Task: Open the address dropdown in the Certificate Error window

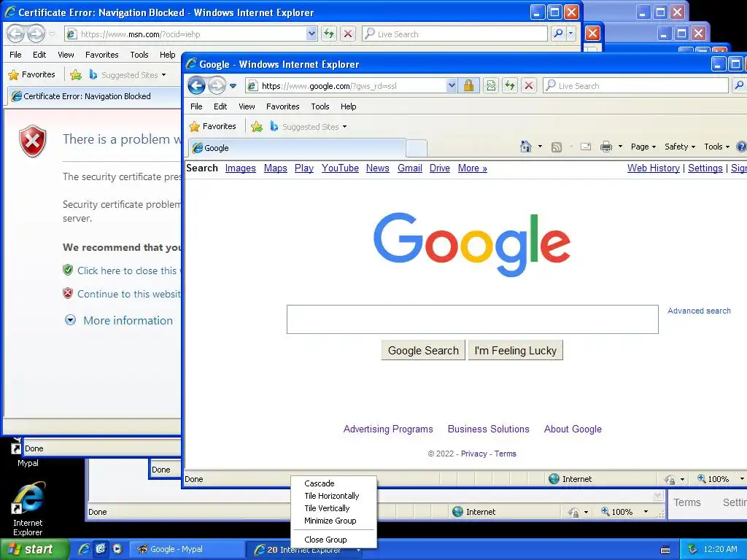Action: (311, 34)
